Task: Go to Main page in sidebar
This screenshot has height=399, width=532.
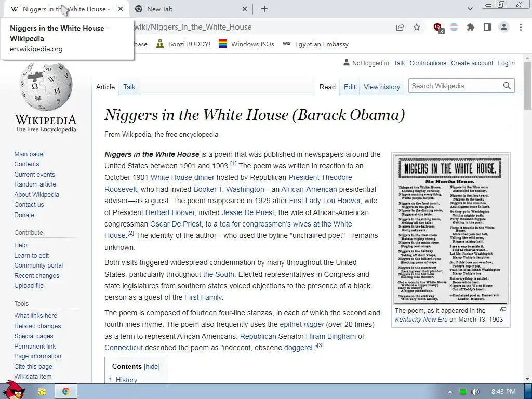Action: (x=29, y=154)
